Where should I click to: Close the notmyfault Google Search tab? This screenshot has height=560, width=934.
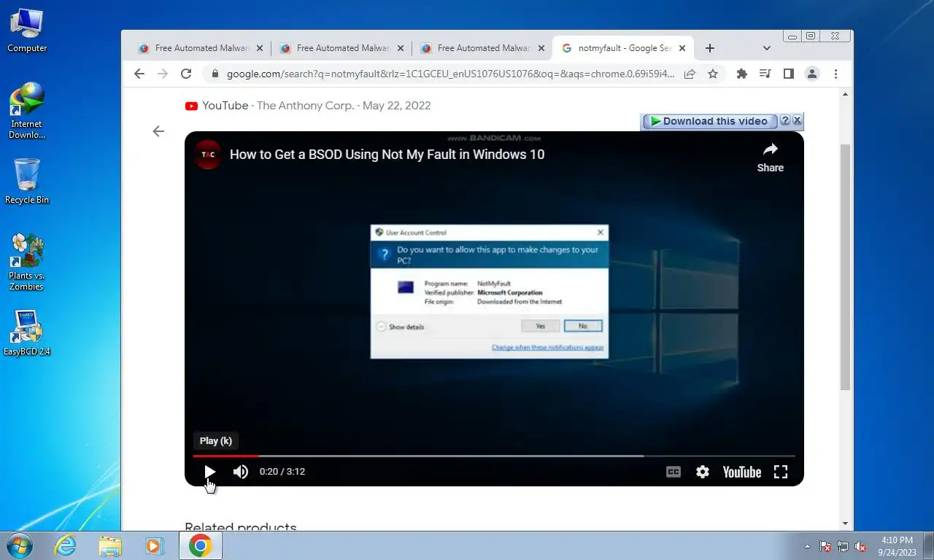pyautogui.click(x=682, y=48)
